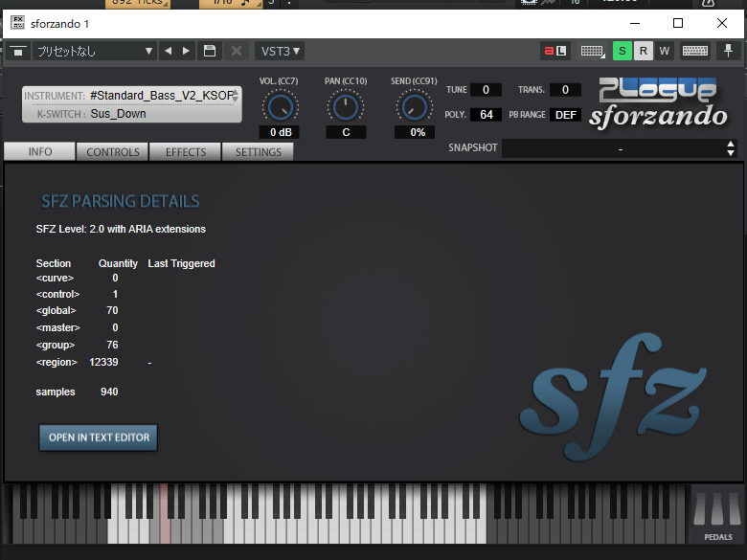Go to the next preset arrow

point(187,51)
